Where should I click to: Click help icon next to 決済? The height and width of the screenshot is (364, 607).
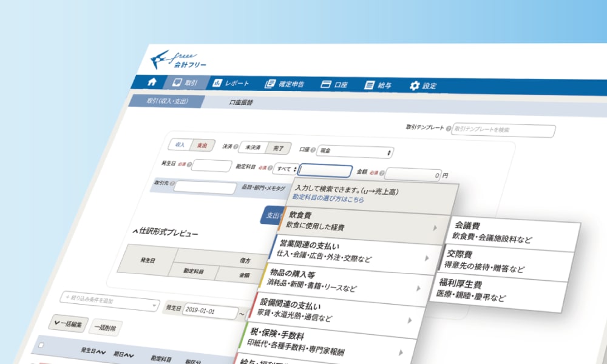(236, 147)
